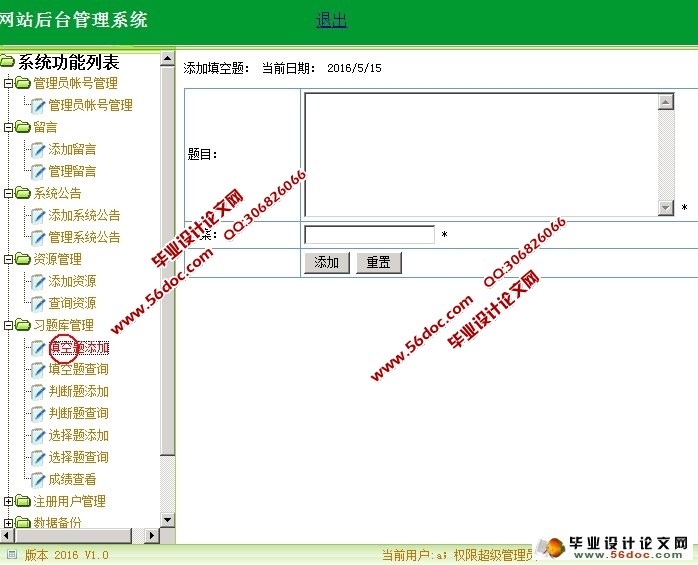Click the folder icon beside 资源管理

(22, 259)
